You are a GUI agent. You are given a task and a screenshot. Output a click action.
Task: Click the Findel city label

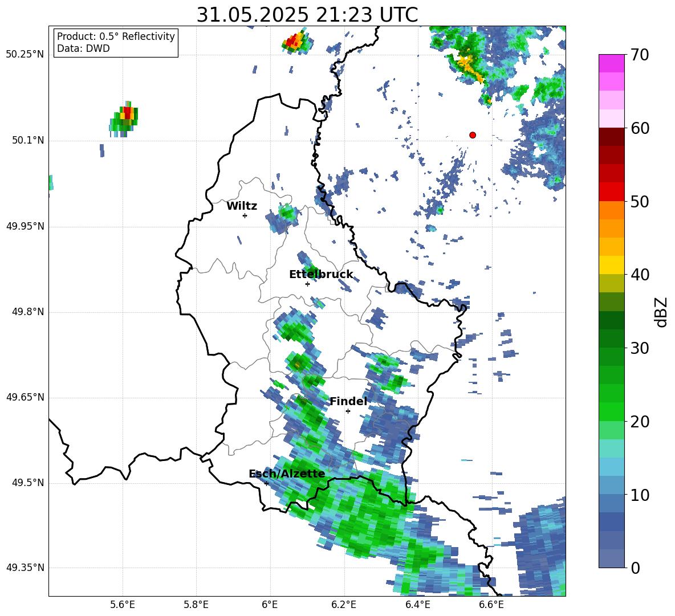pos(348,401)
